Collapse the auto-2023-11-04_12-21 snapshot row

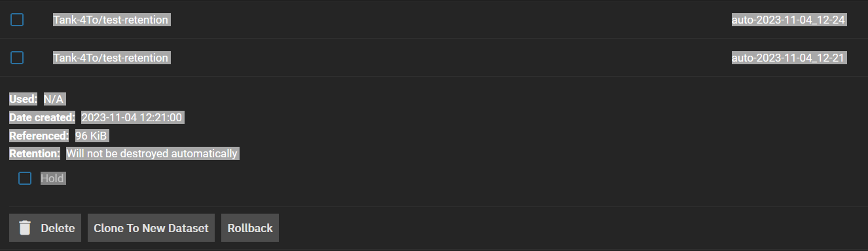coord(434,58)
